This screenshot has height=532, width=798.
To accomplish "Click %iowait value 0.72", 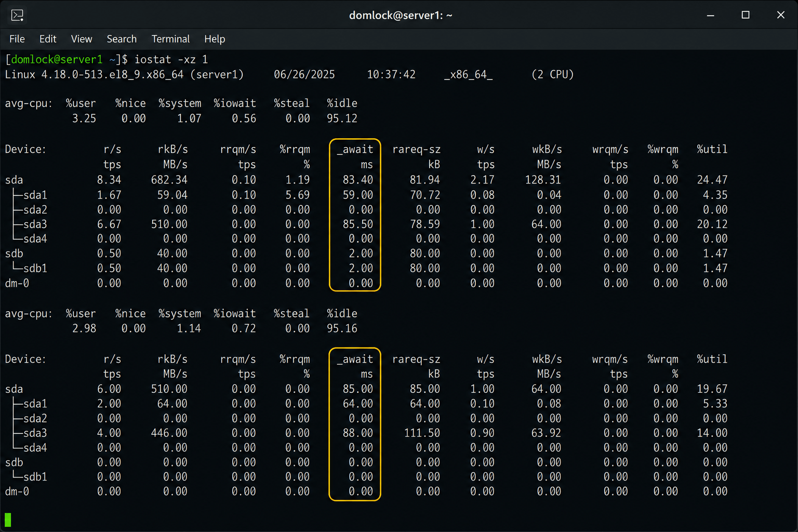I will (244, 328).
